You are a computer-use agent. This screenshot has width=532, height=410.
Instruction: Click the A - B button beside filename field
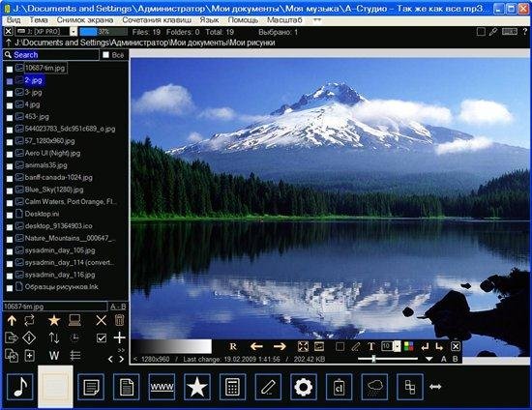coord(118,307)
